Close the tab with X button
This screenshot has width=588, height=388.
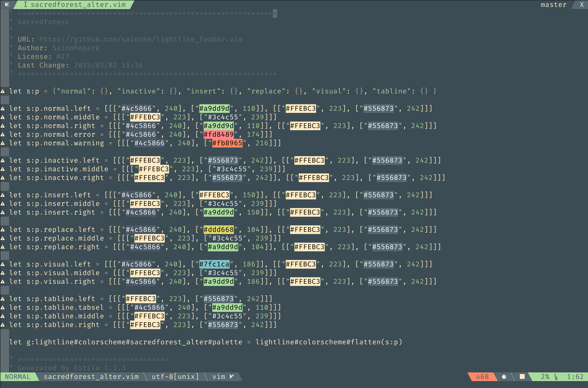pos(582,5)
